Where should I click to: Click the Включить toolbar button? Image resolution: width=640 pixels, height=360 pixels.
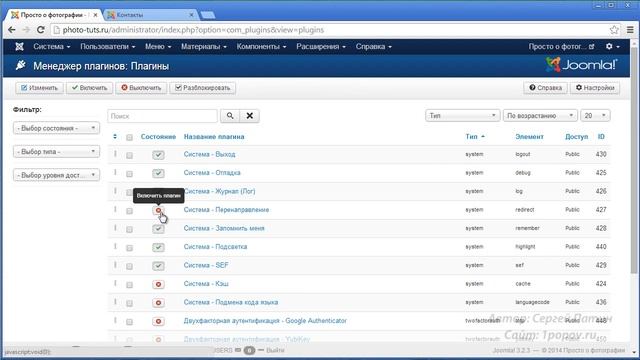[89, 88]
